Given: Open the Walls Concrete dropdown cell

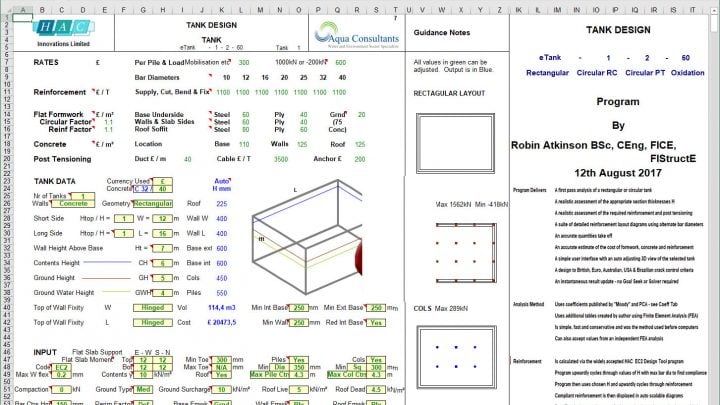Looking at the screenshot, I should 73,203.
